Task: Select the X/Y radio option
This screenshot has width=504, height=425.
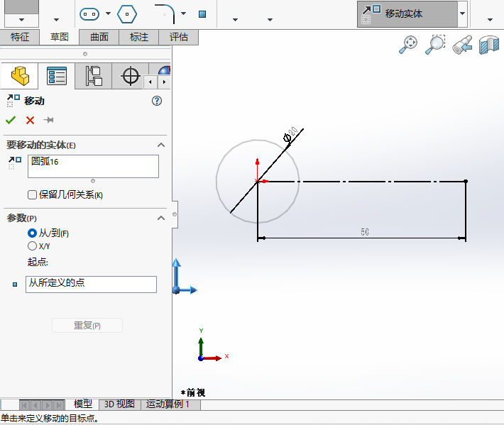Action: pos(32,245)
